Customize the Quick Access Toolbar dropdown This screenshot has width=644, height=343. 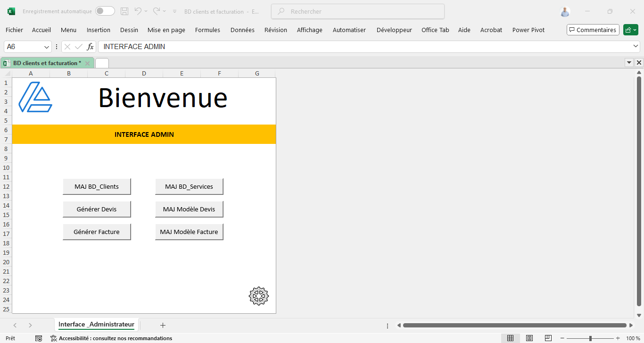(x=175, y=11)
